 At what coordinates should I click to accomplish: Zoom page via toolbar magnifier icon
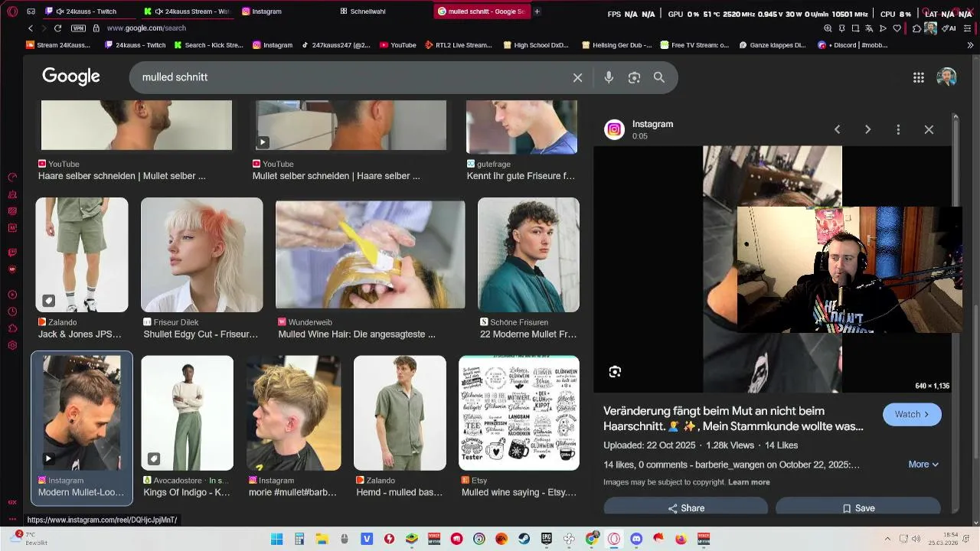tap(828, 28)
